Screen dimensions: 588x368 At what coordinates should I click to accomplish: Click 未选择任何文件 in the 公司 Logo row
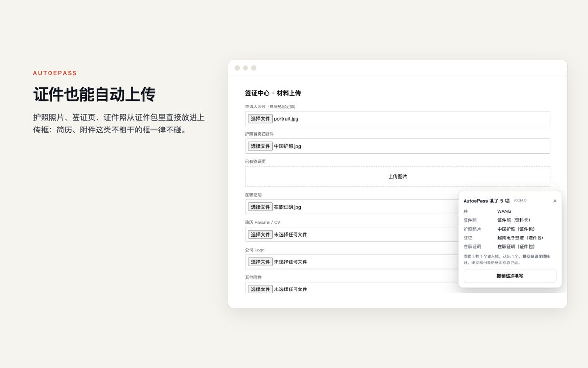pos(291,262)
